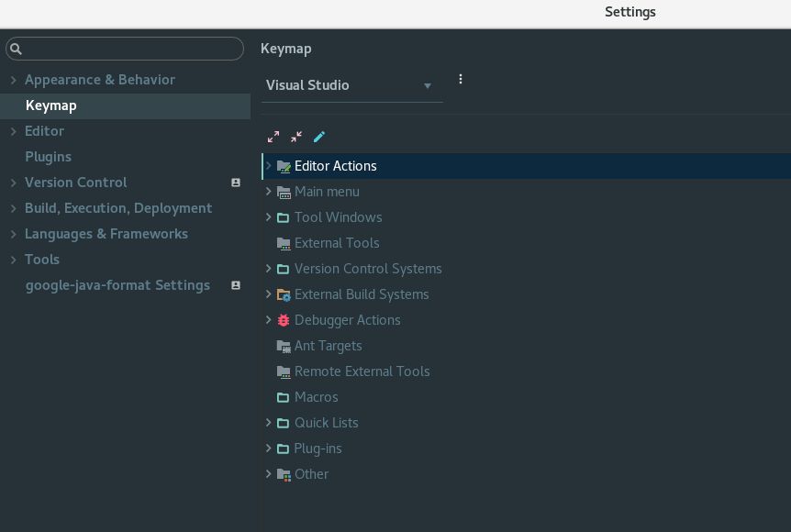This screenshot has width=791, height=532.
Task: Click the red Debugger Actions bug icon
Action: click(284, 320)
